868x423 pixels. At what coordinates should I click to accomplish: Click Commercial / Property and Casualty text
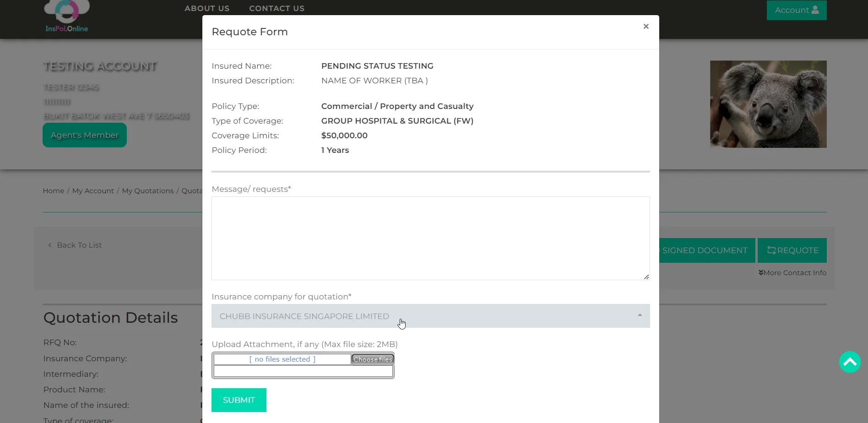tap(397, 106)
